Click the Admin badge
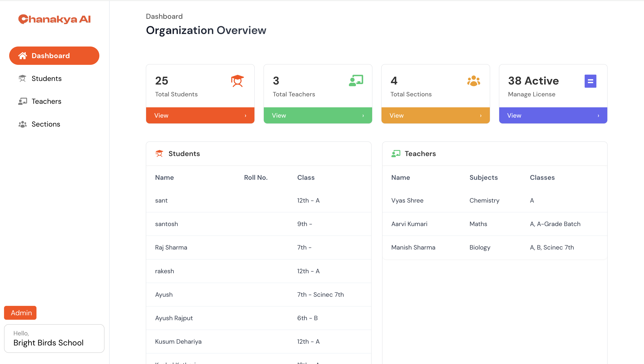Screen dimensions: 644x364 click(x=20, y=313)
